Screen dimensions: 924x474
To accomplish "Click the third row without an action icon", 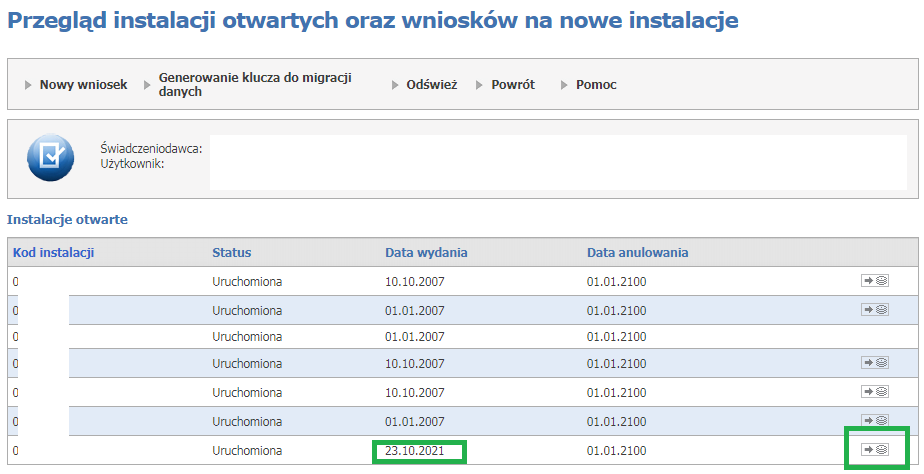I will click(463, 337).
